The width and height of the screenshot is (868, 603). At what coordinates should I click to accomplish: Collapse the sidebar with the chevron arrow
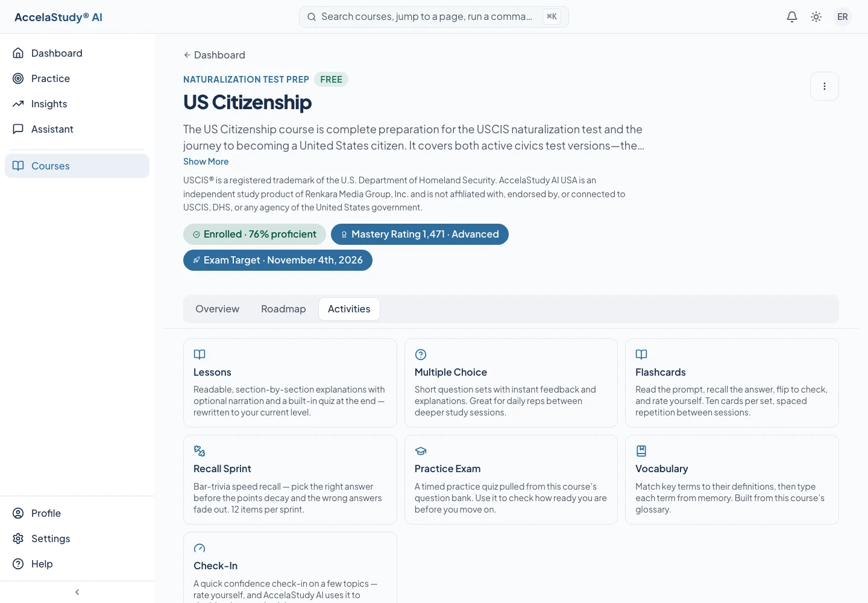click(x=77, y=592)
